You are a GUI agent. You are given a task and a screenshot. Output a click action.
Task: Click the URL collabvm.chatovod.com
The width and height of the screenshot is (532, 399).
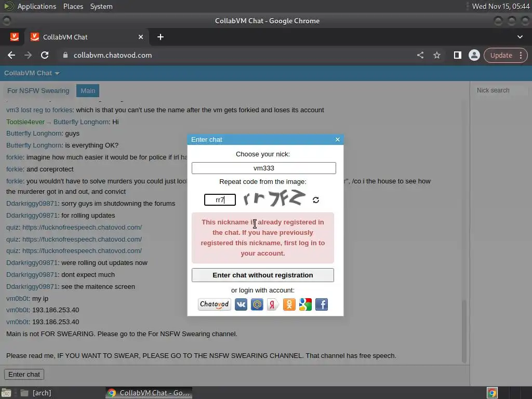click(x=113, y=55)
